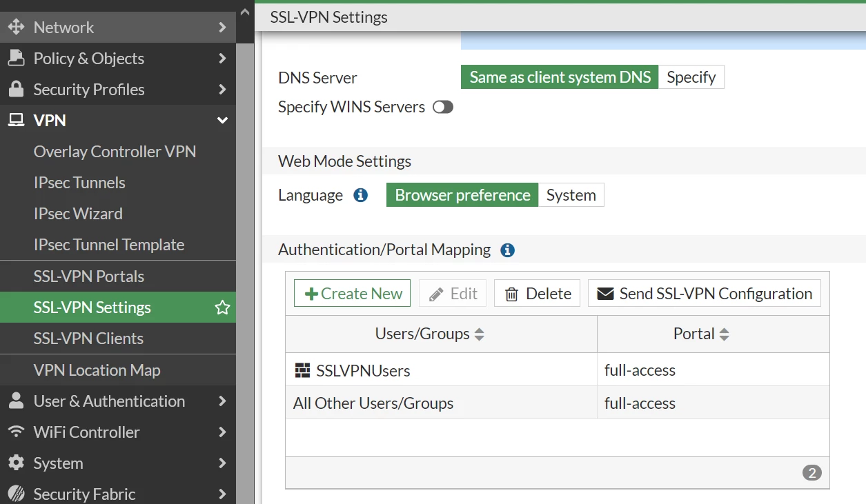The image size is (866, 504).
Task: Choose System as the web mode language
Action: click(571, 195)
